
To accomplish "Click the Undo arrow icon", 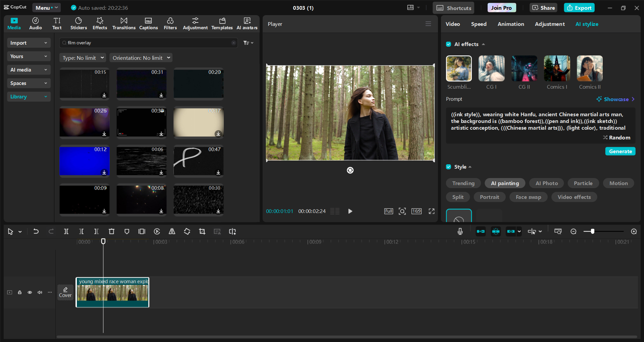I will (36, 231).
